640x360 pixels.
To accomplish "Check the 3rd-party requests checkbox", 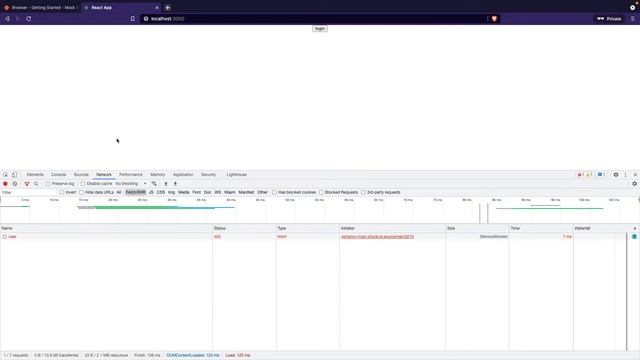I will point(363,192).
